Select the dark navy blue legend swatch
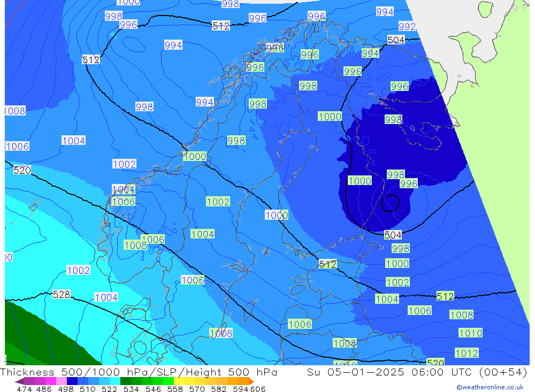The width and height of the screenshot is (535, 392). (72, 381)
